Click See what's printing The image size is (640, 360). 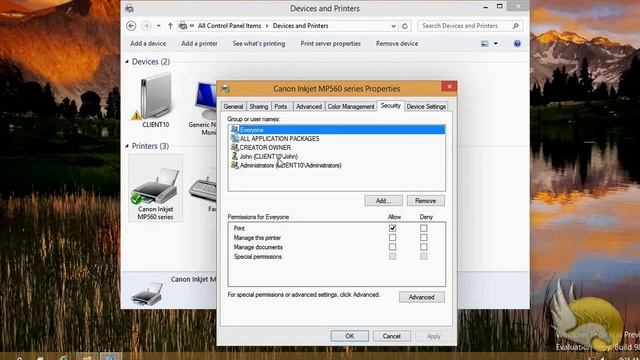(259, 43)
